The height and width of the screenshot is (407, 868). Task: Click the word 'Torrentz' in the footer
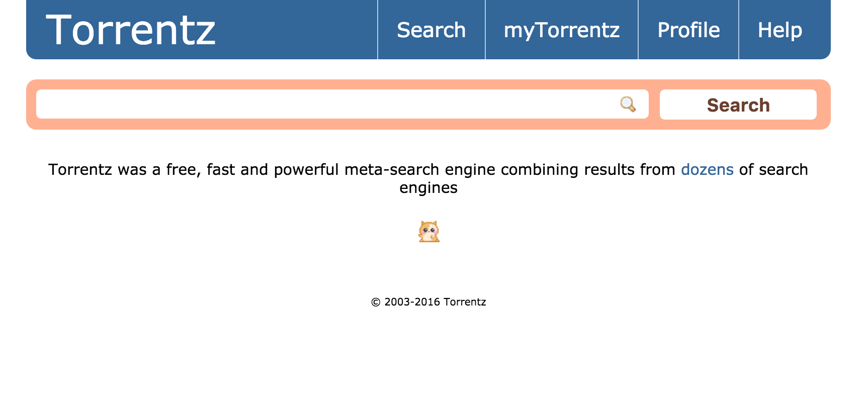pos(465,302)
